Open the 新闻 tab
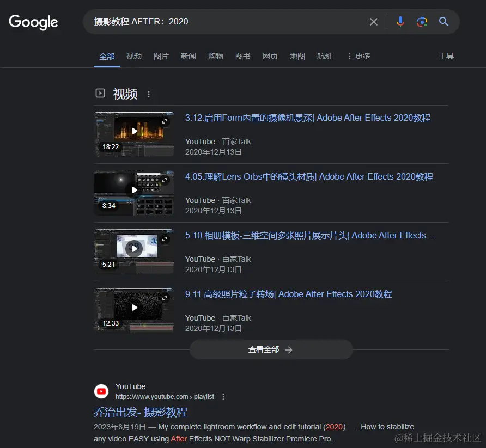 click(189, 56)
